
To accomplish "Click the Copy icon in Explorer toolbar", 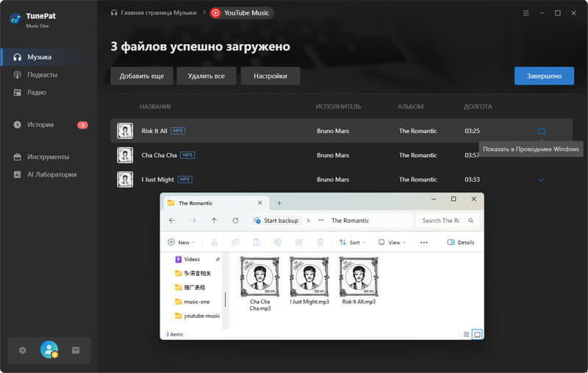I will (235, 242).
